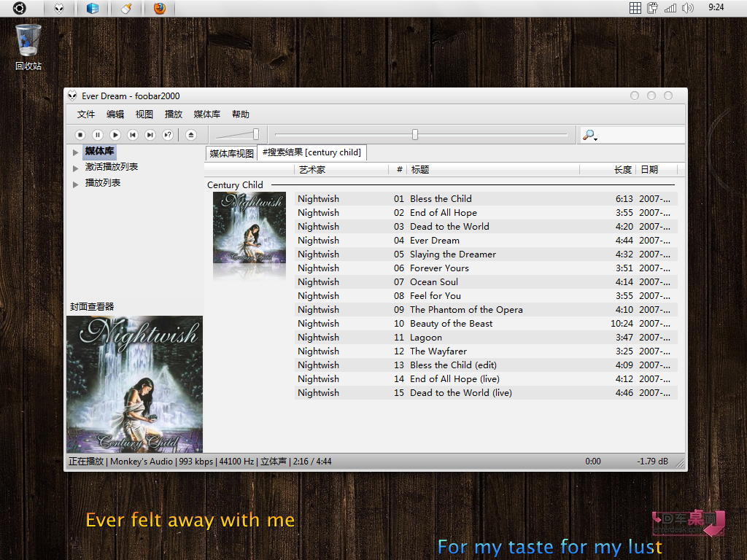Open the 编辑 menu
Viewport: 747px width, 560px height.
pos(115,114)
